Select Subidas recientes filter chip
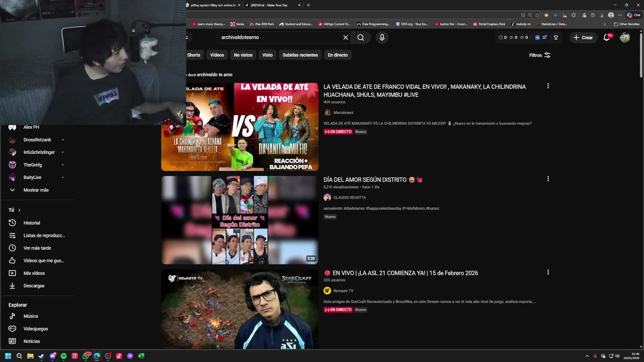 click(300, 55)
